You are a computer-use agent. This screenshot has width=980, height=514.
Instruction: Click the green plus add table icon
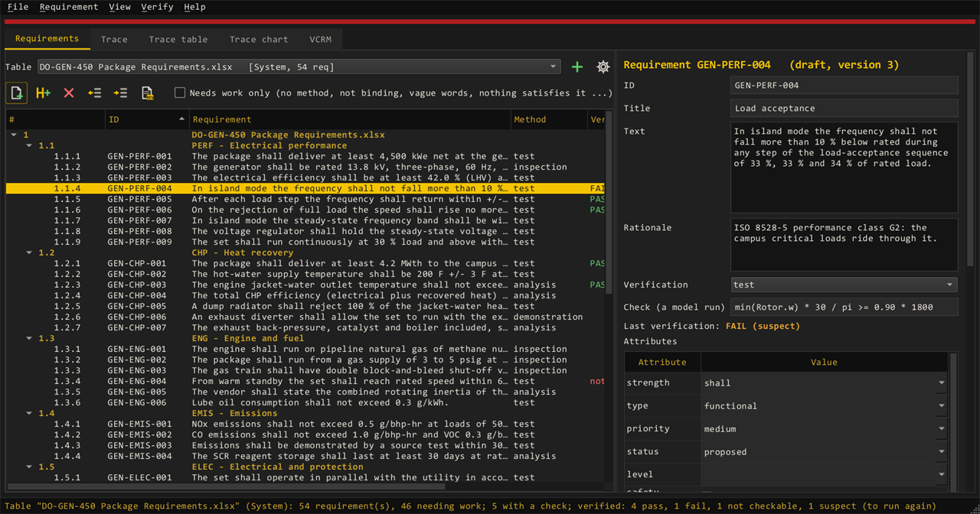[x=577, y=67]
